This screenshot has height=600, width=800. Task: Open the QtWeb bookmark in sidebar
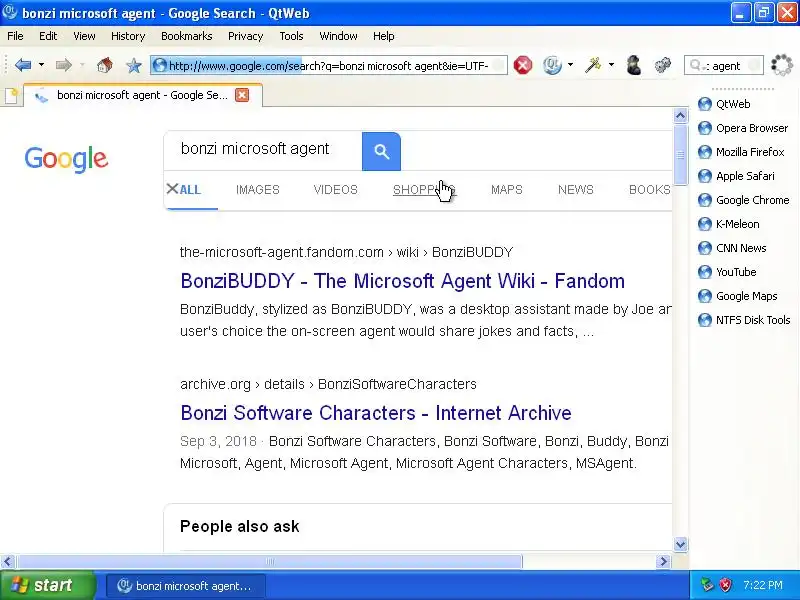point(724,104)
